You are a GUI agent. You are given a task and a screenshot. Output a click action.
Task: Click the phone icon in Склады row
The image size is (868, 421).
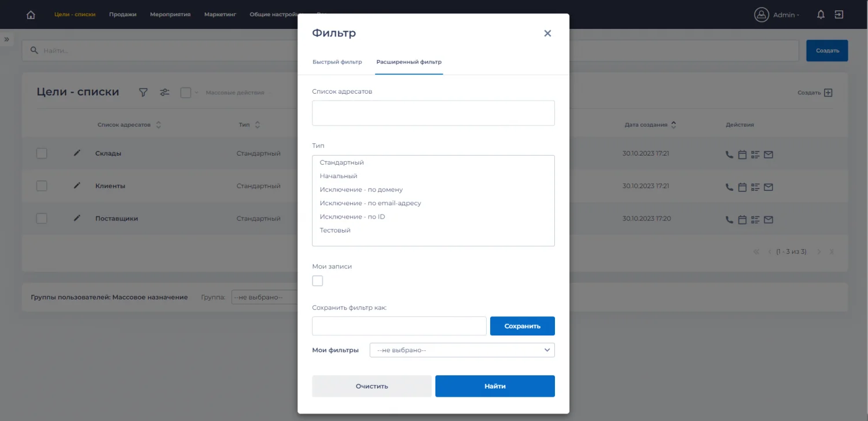pyautogui.click(x=729, y=154)
